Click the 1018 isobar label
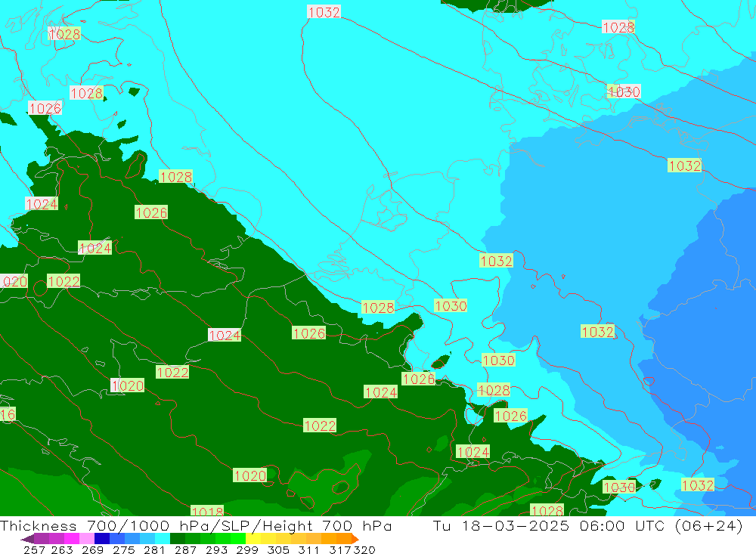Image resolution: width=756 pixels, height=554 pixels. tap(207, 511)
